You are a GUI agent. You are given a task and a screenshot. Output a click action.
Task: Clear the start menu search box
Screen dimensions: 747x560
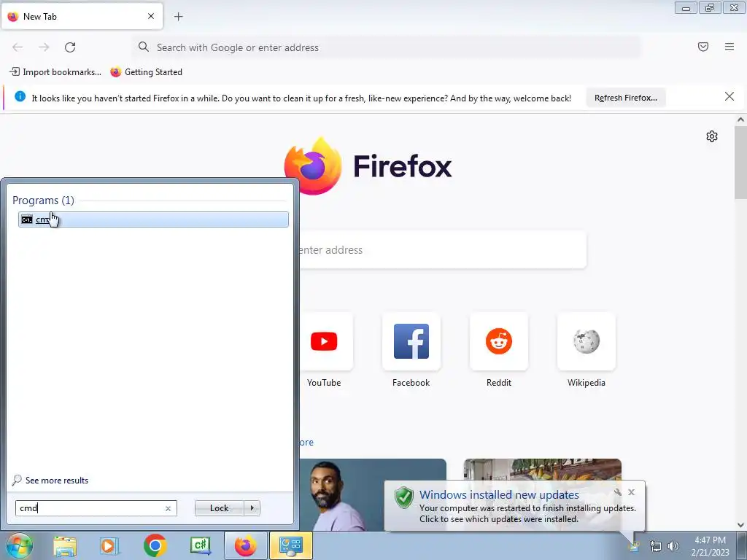pyautogui.click(x=168, y=508)
